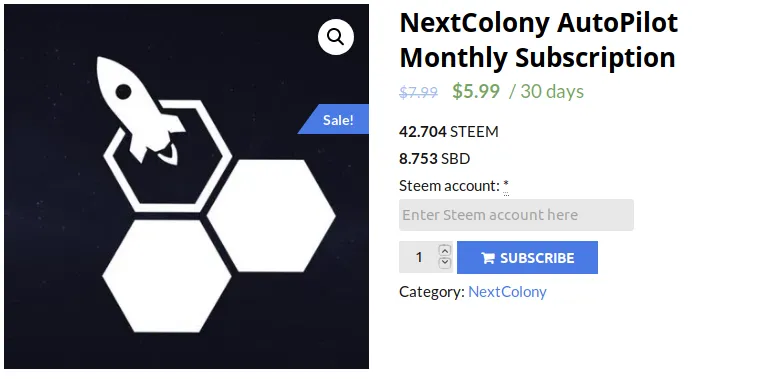Click the required asterisk next to Steem account
763x379 pixels.
(x=506, y=185)
